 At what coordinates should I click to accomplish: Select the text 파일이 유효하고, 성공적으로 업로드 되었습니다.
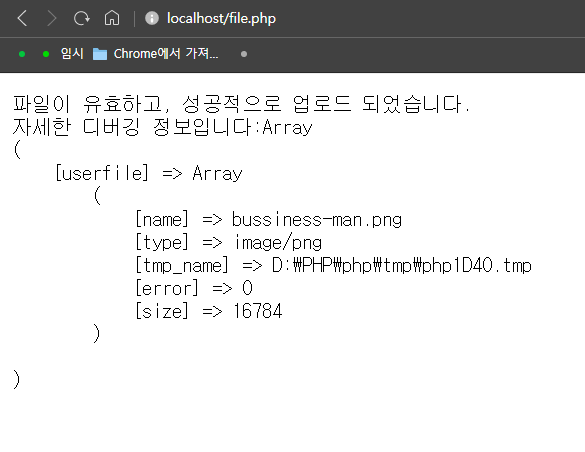click(x=242, y=104)
